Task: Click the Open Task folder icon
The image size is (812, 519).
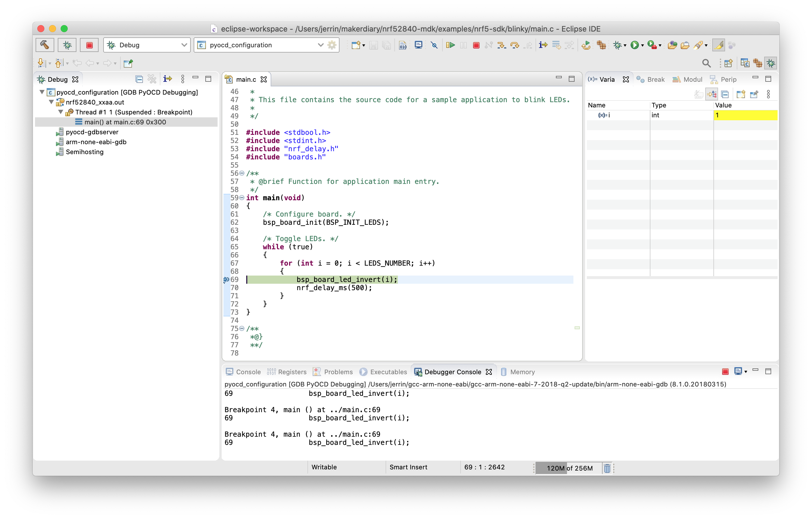Action: 685,45
